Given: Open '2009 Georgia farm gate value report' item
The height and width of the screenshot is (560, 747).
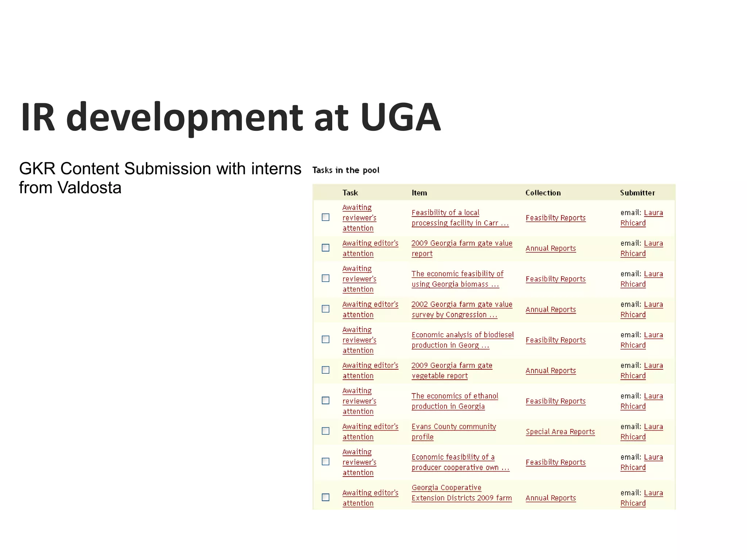Looking at the screenshot, I should pyautogui.click(x=462, y=248).
